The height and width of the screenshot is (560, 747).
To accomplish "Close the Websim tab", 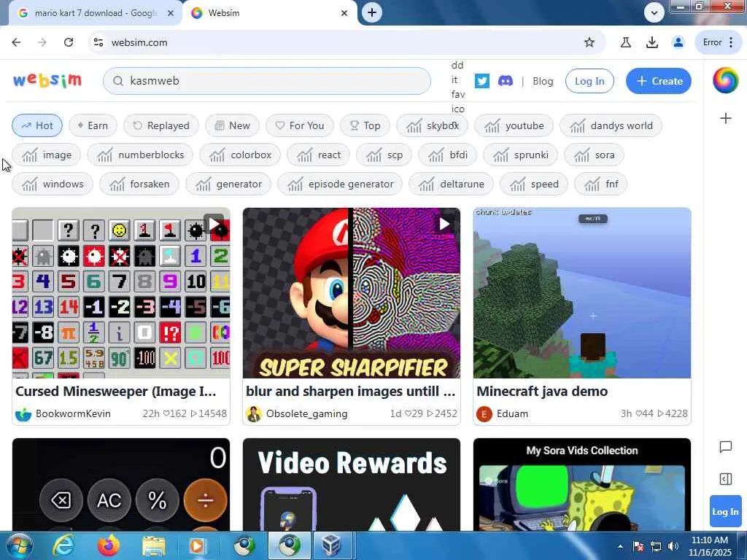I will [344, 13].
